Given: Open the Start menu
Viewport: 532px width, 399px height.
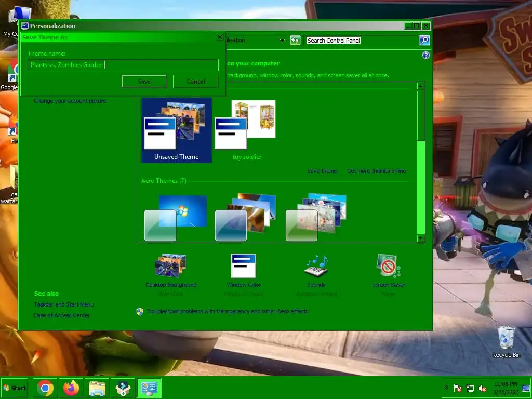Looking at the screenshot, I should click(15, 388).
